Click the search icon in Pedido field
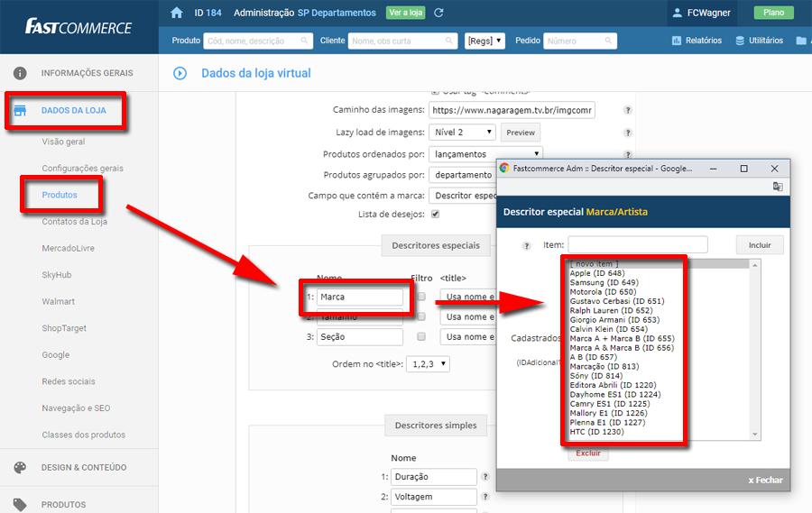This screenshot has height=513, width=812. click(608, 41)
